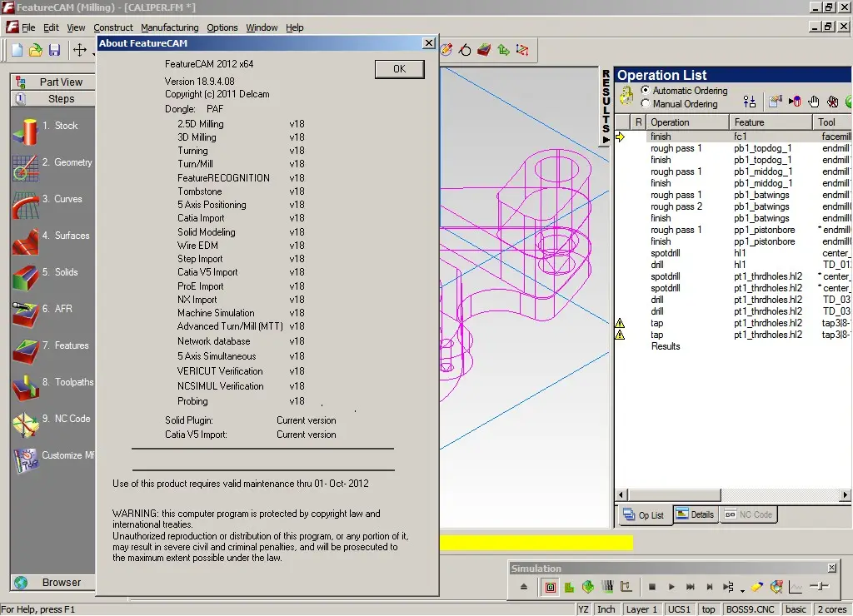Click the BOSS9.CNC status bar field
853x616 pixels.
[751, 609]
